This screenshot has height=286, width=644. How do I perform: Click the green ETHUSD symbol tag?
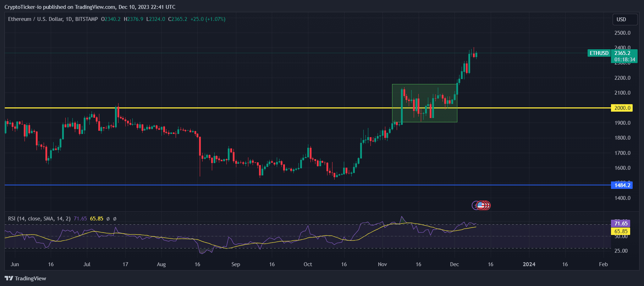pos(599,53)
